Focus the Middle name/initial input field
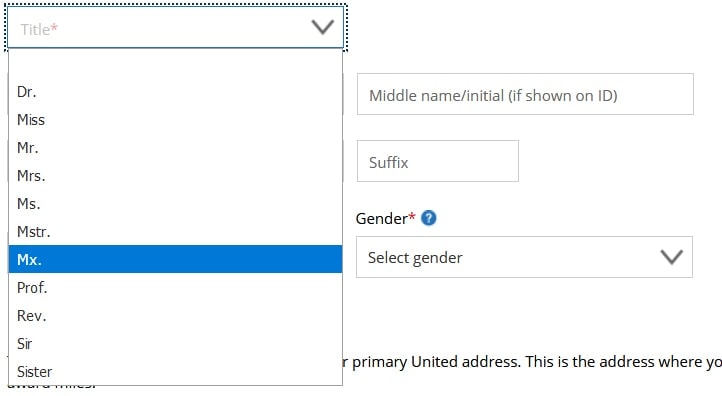722x396 pixels. pyautogui.click(x=525, y=94)
